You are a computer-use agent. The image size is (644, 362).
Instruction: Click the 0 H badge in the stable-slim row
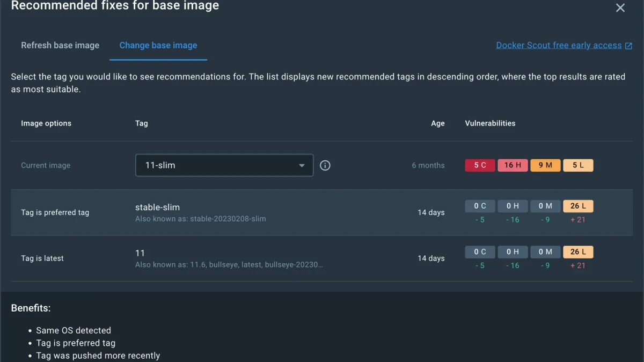(513, 206)
